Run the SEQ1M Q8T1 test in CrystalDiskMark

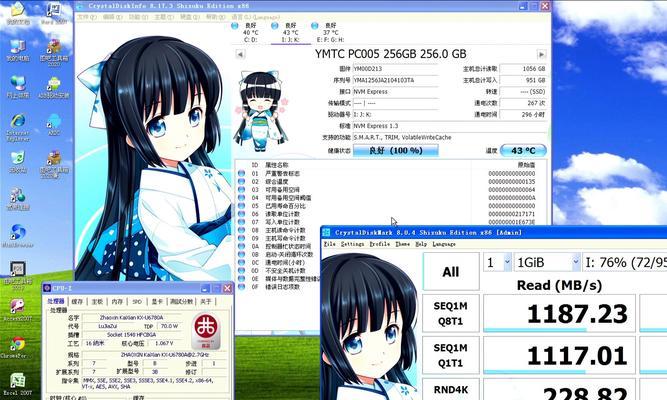(x=451, y=313)
